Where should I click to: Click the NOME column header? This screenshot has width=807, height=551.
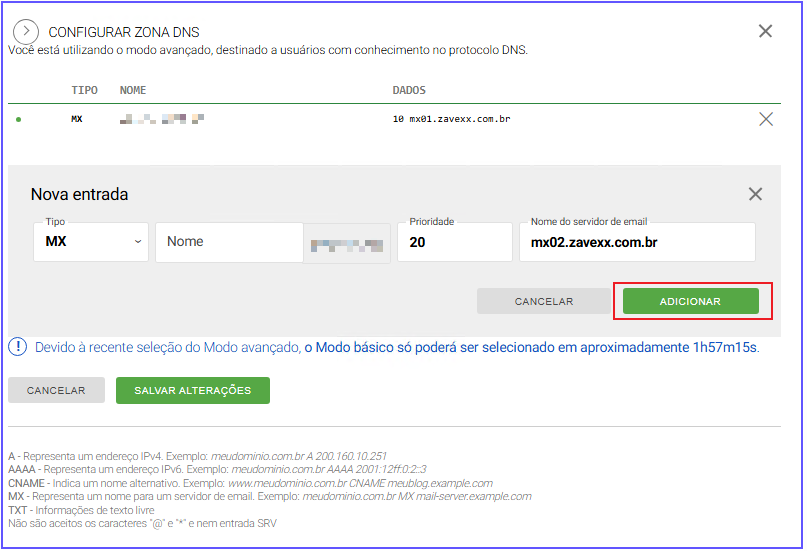coord(133,90)
